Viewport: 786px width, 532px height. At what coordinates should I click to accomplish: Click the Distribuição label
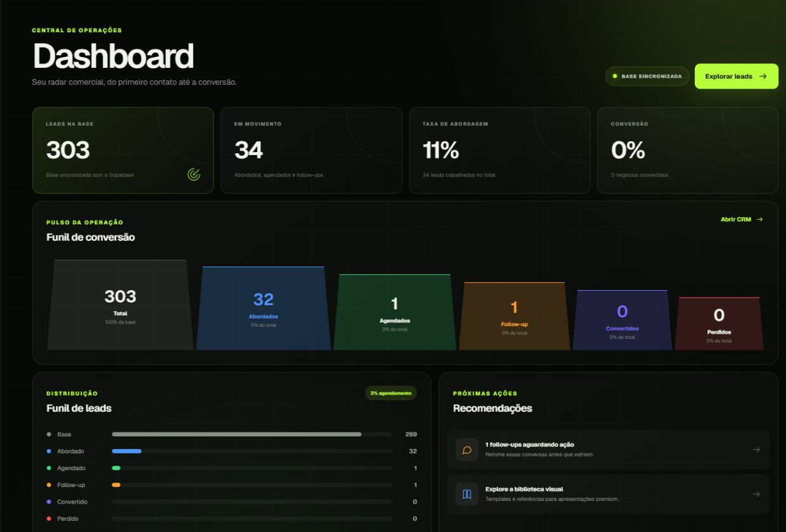point(72,393)
